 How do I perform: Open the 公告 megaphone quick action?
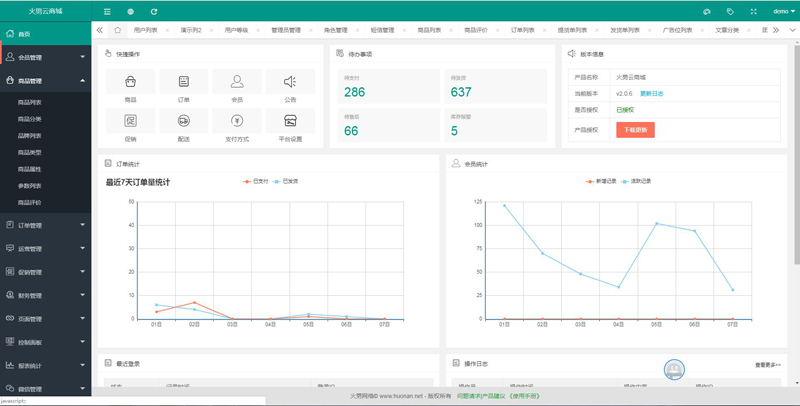(x=290, y=82)
